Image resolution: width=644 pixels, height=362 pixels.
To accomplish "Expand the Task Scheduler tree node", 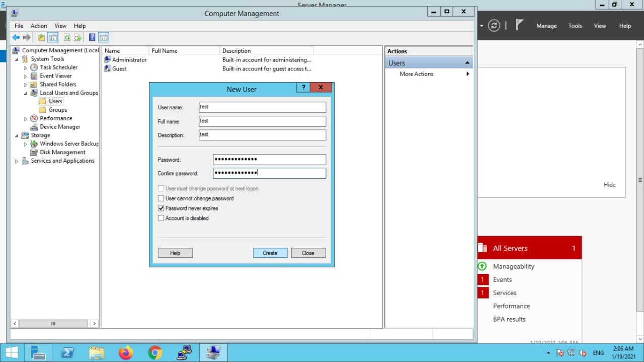I will 26,67.
